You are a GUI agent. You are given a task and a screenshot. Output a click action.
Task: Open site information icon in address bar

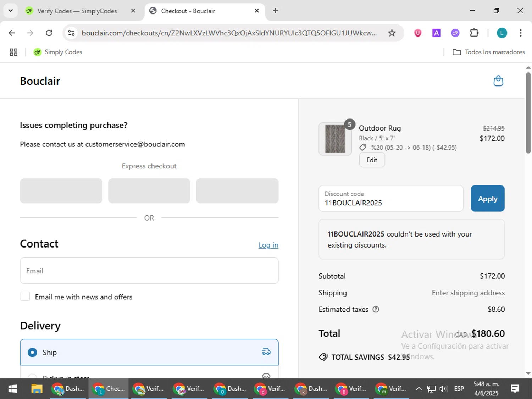(x=71, y=33)
